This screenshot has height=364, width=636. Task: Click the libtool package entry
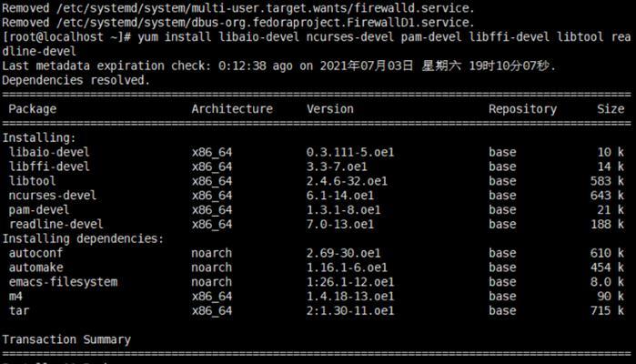pyautogui.click(x=33, y=181)
